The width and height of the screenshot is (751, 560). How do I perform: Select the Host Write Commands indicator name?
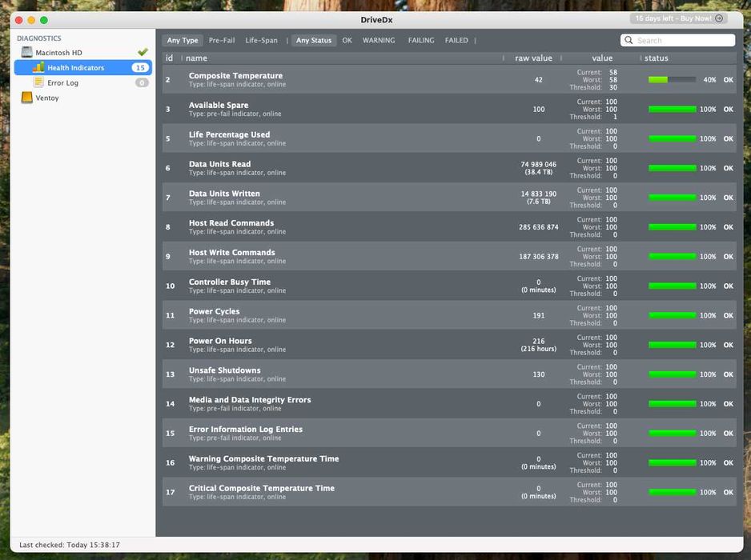pos(232,252)
